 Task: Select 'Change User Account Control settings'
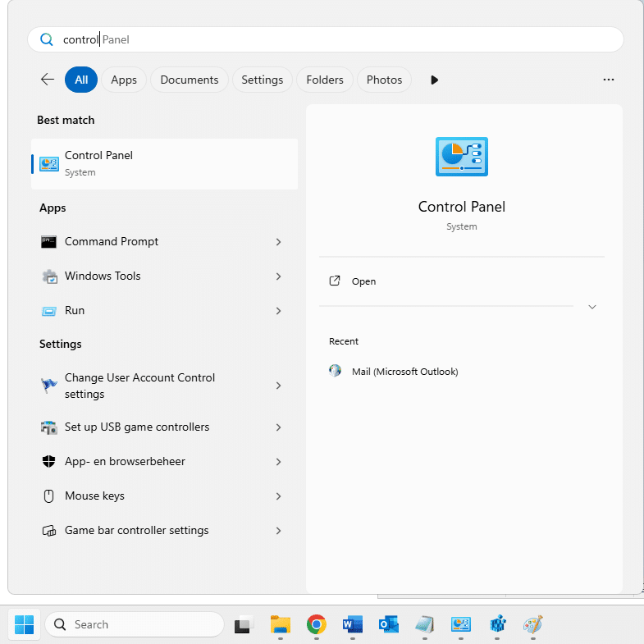click(x=139, y=386)
